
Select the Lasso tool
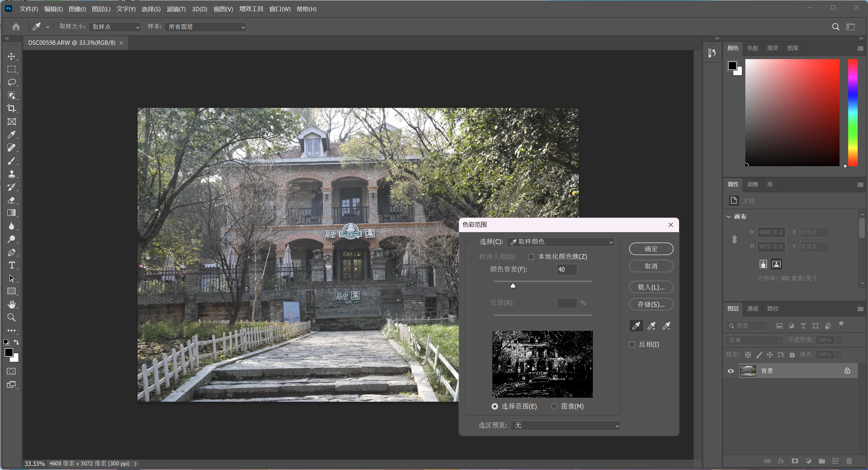pyautogui.click(x=11, y=82)
